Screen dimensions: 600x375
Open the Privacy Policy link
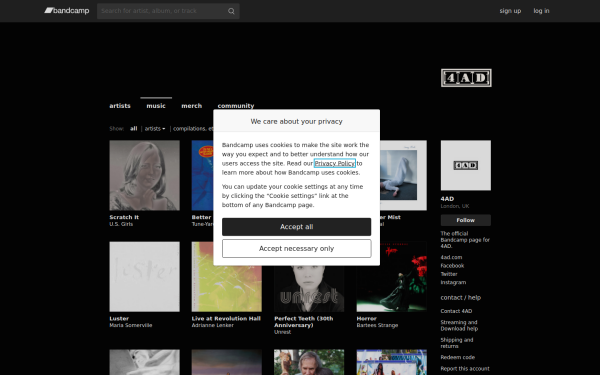click(334, 163)
